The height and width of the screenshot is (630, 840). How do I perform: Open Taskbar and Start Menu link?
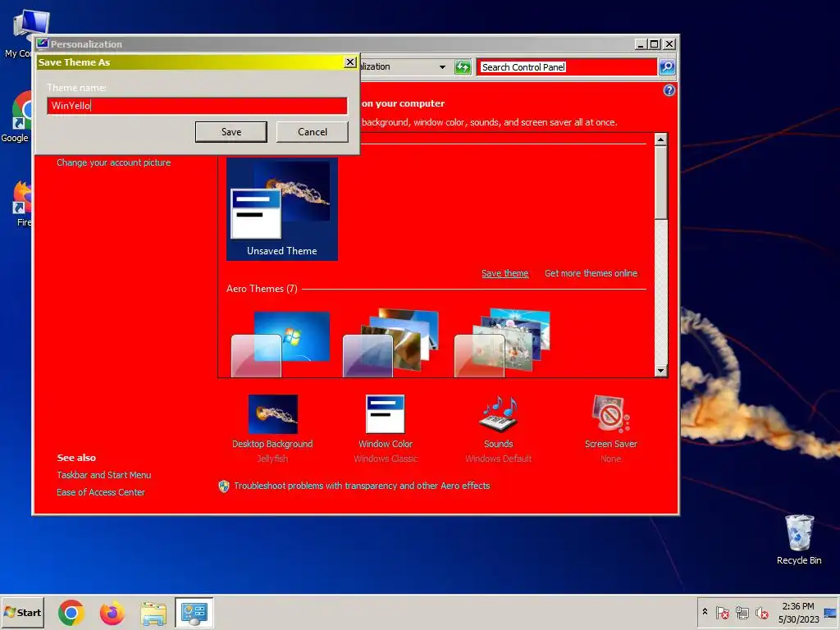[x=104, y=475]
